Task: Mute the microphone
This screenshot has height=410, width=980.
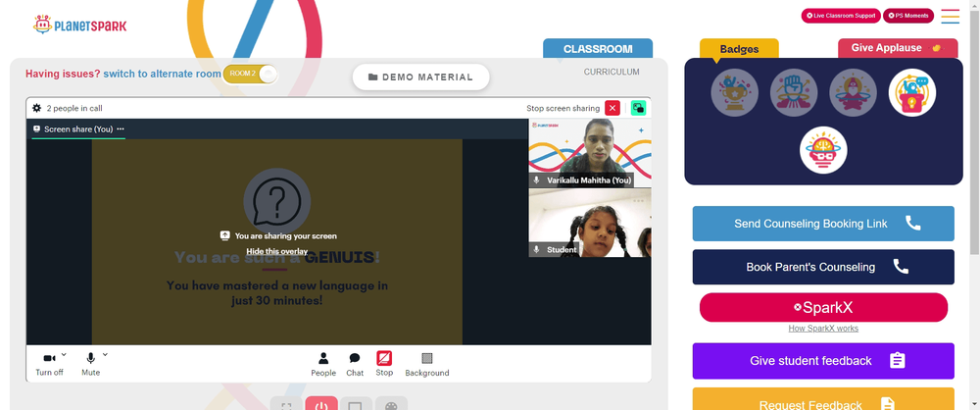Action: (90, 364)
